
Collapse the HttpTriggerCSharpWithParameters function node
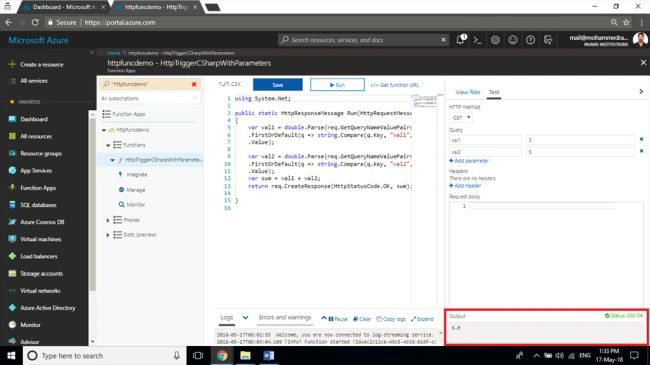click(x=112, y=160)
